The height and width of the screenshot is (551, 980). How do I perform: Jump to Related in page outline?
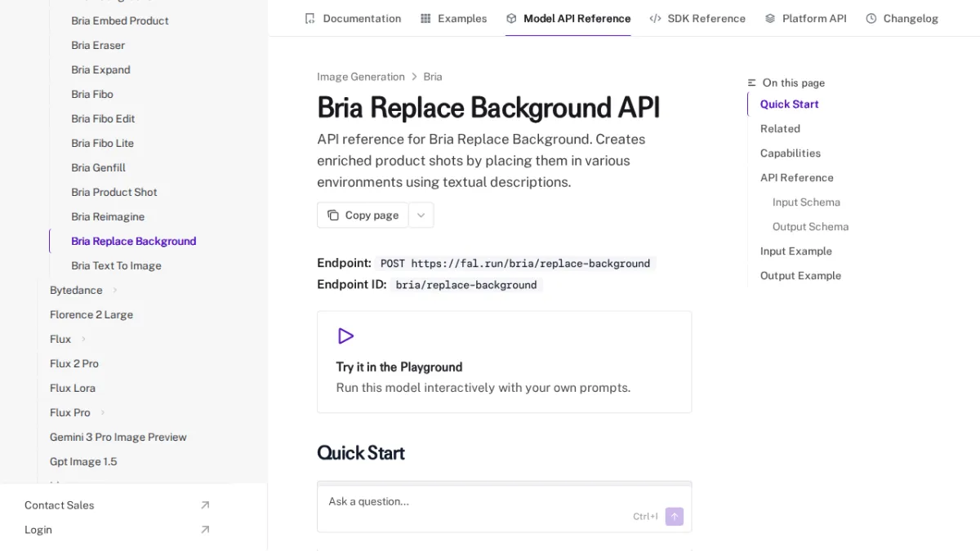click(780, 129)
